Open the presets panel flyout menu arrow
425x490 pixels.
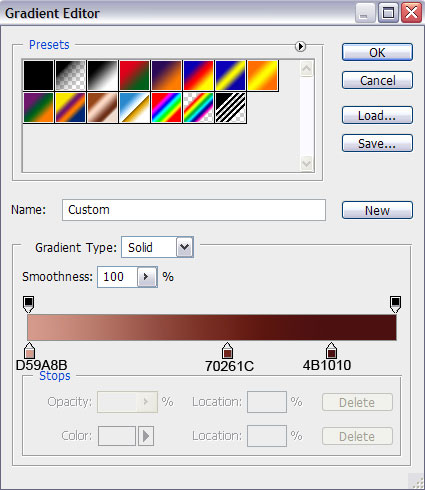pyautogui.click(x=300, y=46)
